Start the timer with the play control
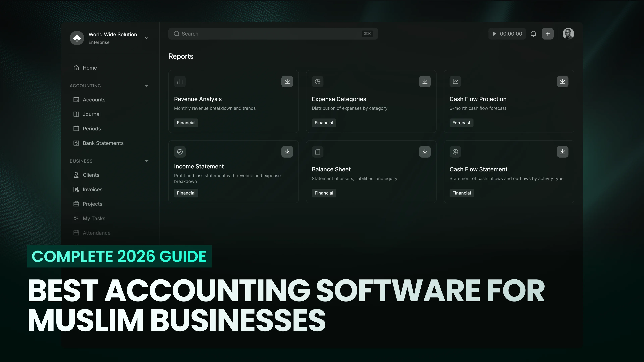 [494, 34]
